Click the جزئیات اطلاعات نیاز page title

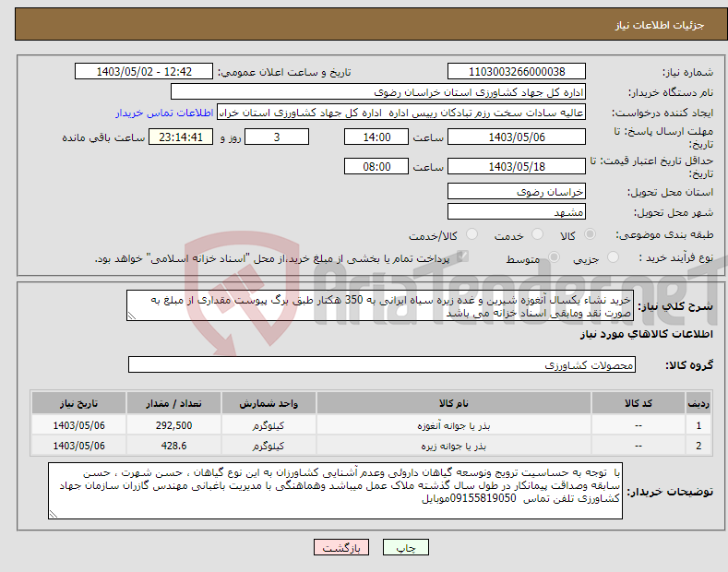660,25
